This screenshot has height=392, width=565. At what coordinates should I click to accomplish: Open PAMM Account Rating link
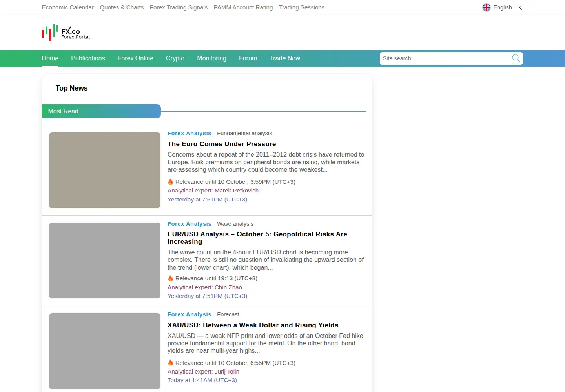(x=243, y=7)
